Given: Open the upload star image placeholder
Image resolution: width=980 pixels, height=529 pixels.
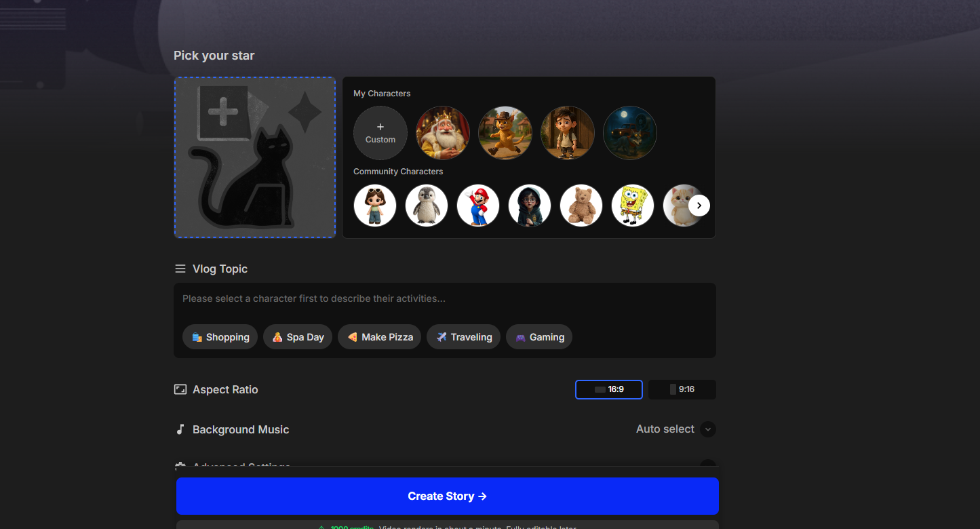Looking at the screenshot, I should (255, 157).
